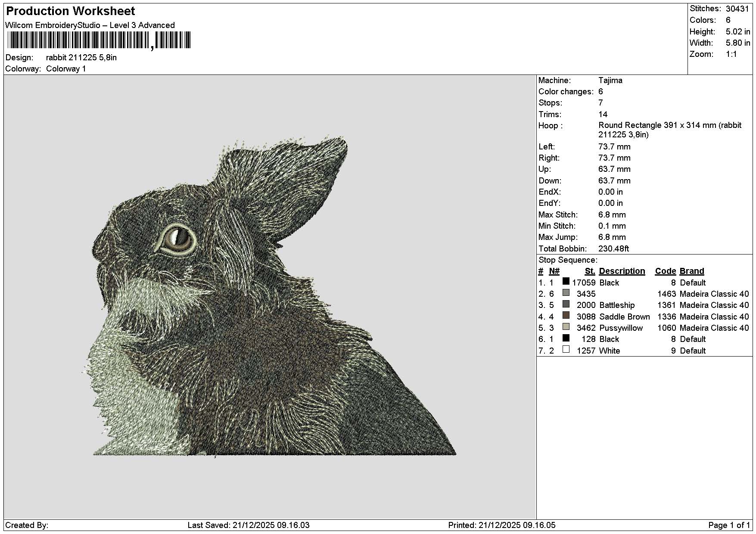Click the Total Bobbin value 230.48ft
The image size is (756, 534).
pos(613,249)
